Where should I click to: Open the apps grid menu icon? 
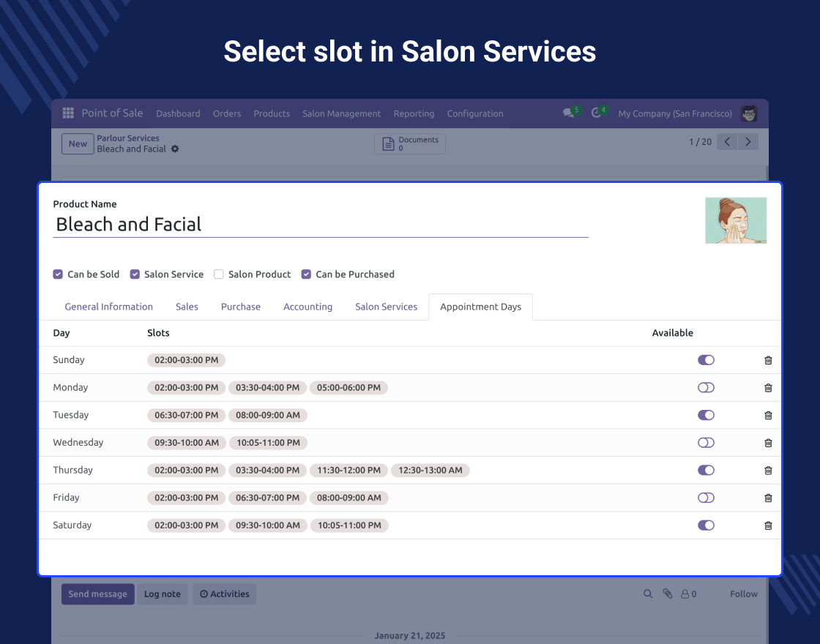(x=68, y=113)
